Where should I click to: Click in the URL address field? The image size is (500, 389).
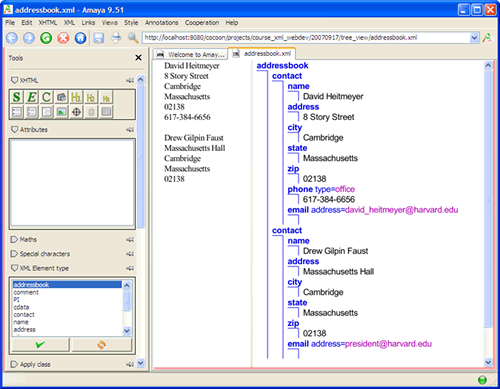pos(306,38)
